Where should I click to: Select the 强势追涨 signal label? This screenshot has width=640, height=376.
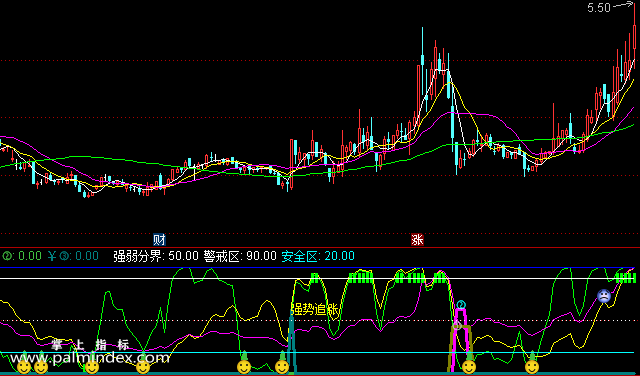[x=315, y=309]
